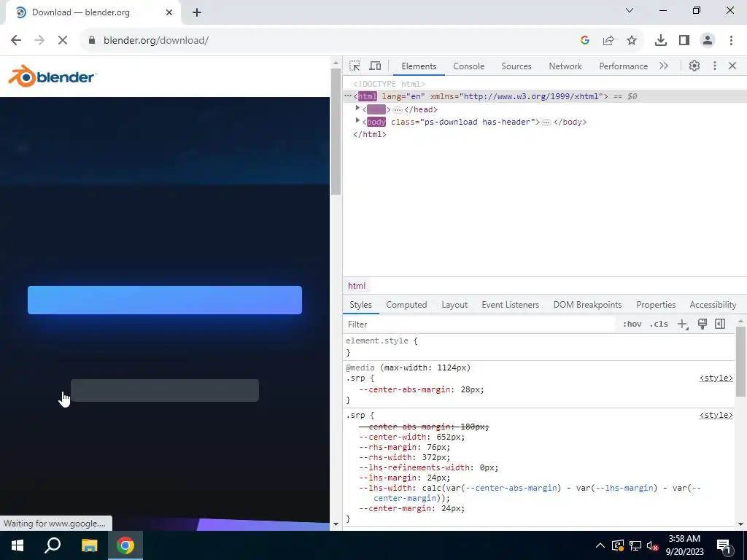The width and height of the screenshot is (747, 560).
Task: Click the Blender logo on the page
Action: [x=53, y=76]
